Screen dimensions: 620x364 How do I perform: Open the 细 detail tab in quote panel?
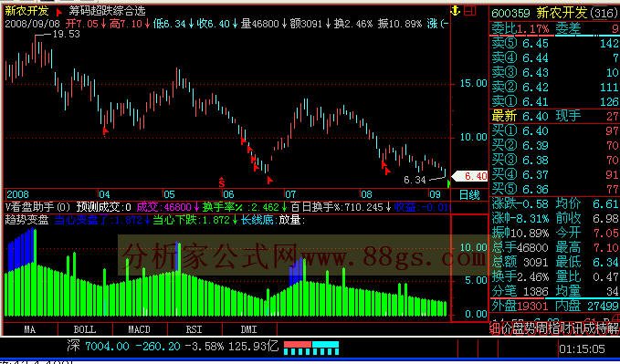(495, 328)
